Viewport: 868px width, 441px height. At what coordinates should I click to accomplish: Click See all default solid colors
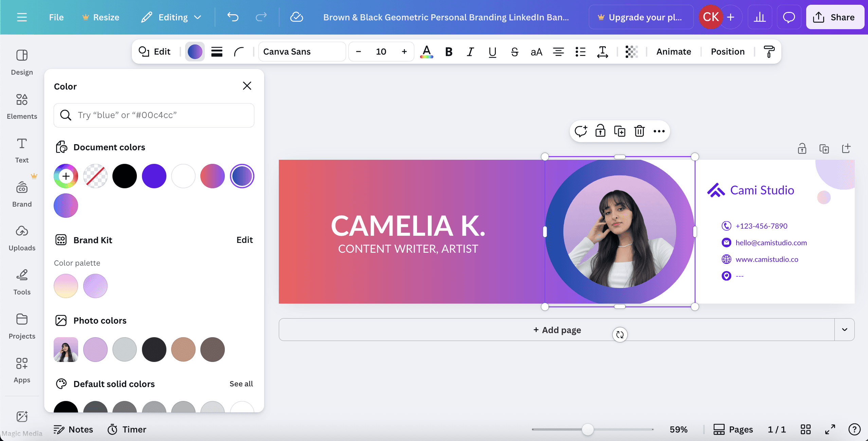click(241, 384)
